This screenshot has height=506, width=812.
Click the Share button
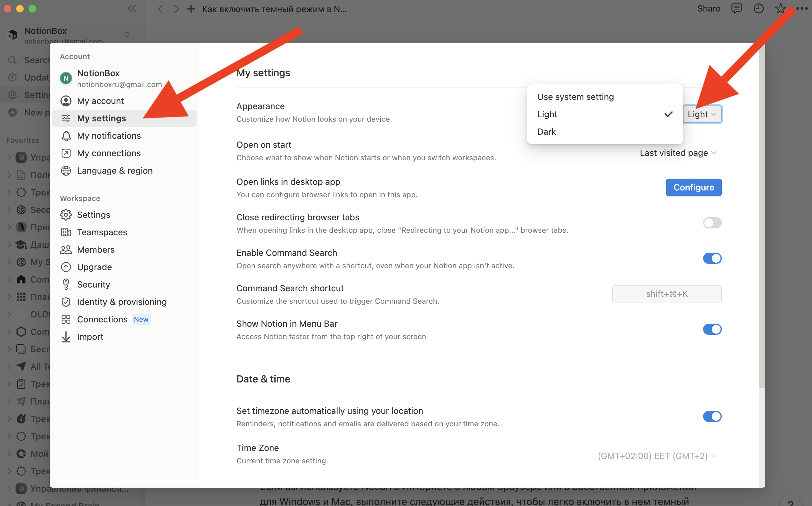708,9
